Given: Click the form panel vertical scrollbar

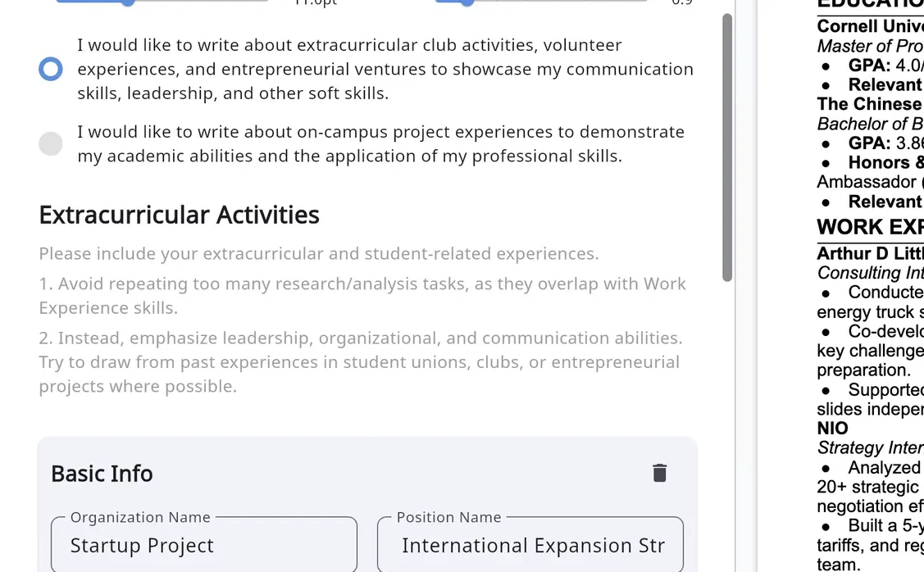Looking at the screenshot, I should tap(727, 148).
